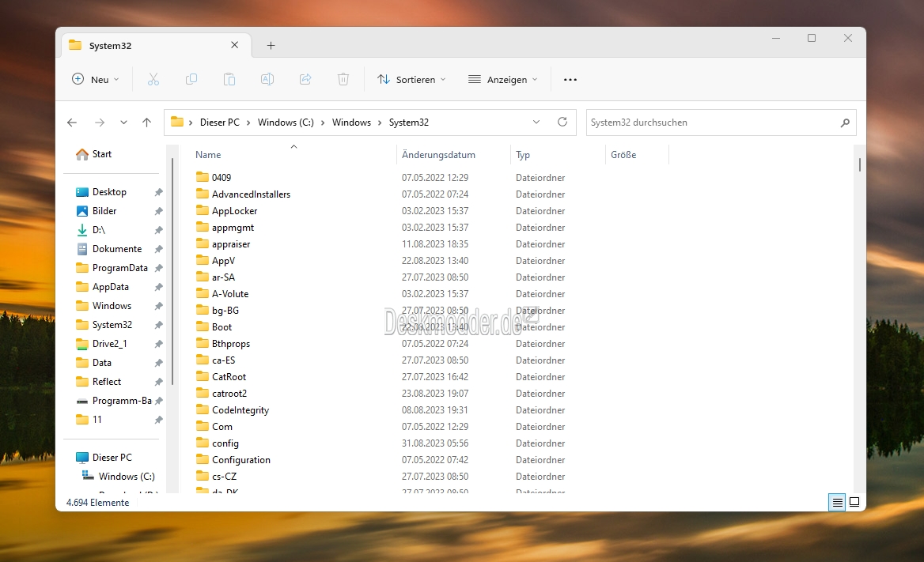The image size is (924, 562).
Task: Refresh the System32 folder view
Action: coord(562,122)
